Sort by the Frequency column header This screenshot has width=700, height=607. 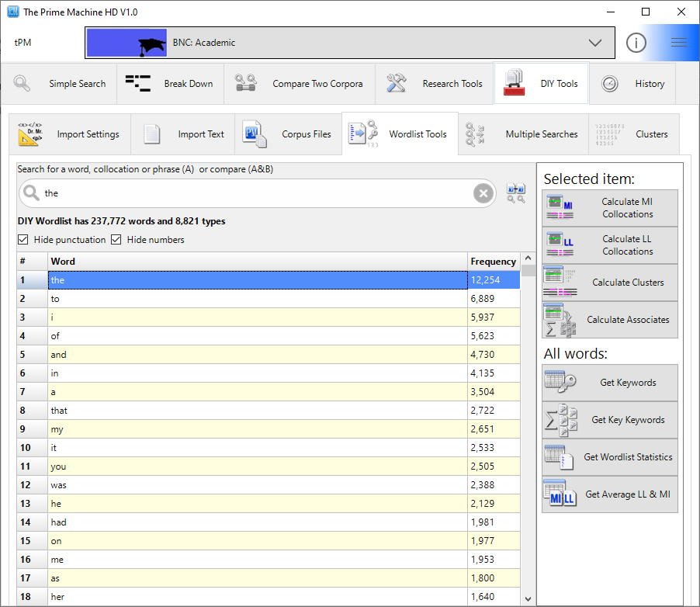pyautogui.click(x=494, y=262)
